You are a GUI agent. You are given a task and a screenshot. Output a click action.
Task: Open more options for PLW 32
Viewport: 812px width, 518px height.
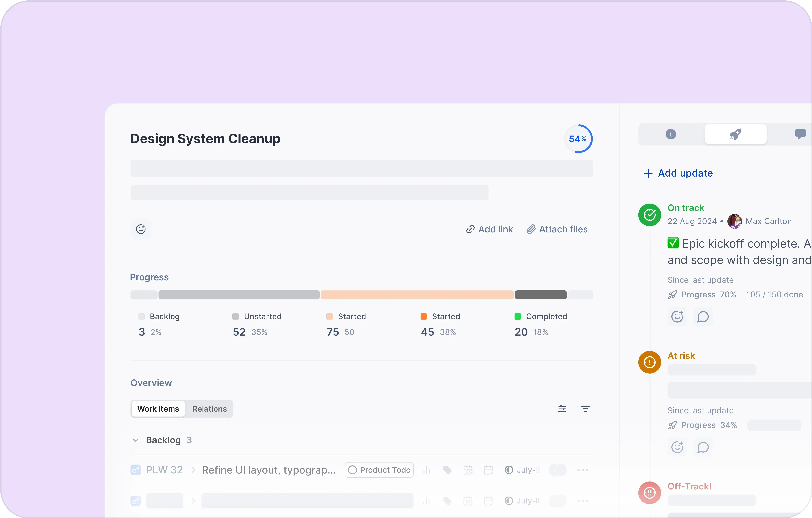[583, 470]
